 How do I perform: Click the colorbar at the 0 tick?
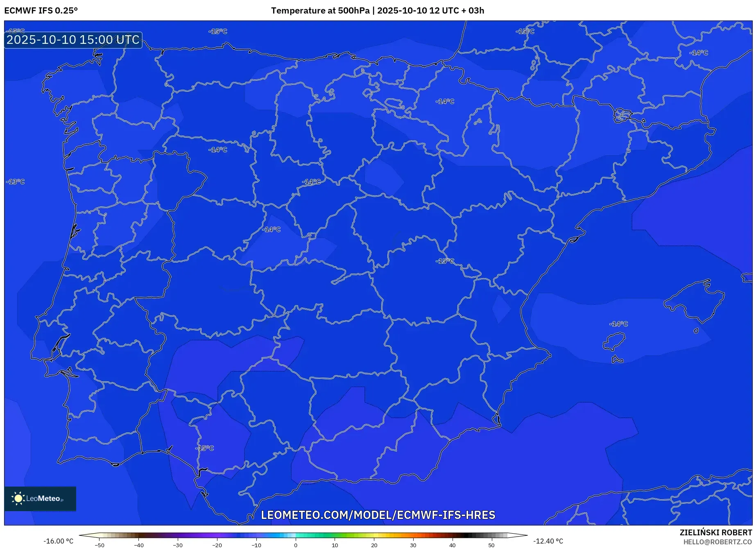(296, 535)
